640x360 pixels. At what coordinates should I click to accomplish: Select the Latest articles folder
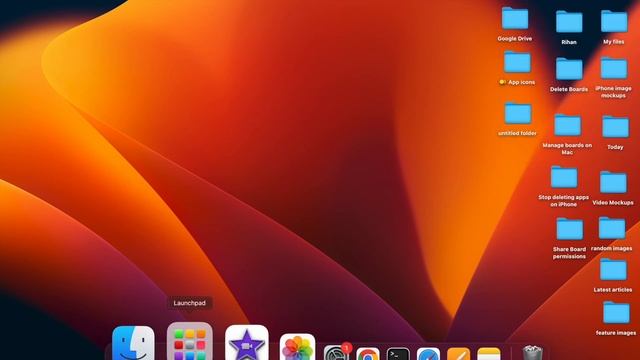[613, 269]
